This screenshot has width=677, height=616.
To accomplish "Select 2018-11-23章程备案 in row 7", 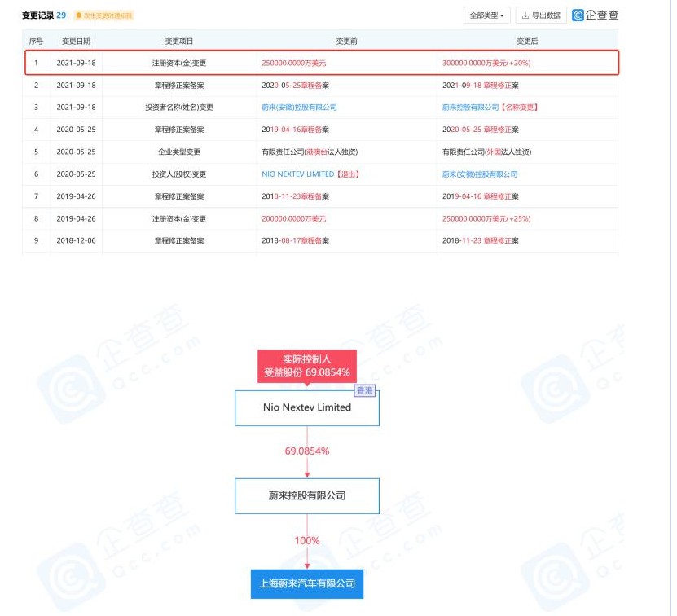I will 296,196.
